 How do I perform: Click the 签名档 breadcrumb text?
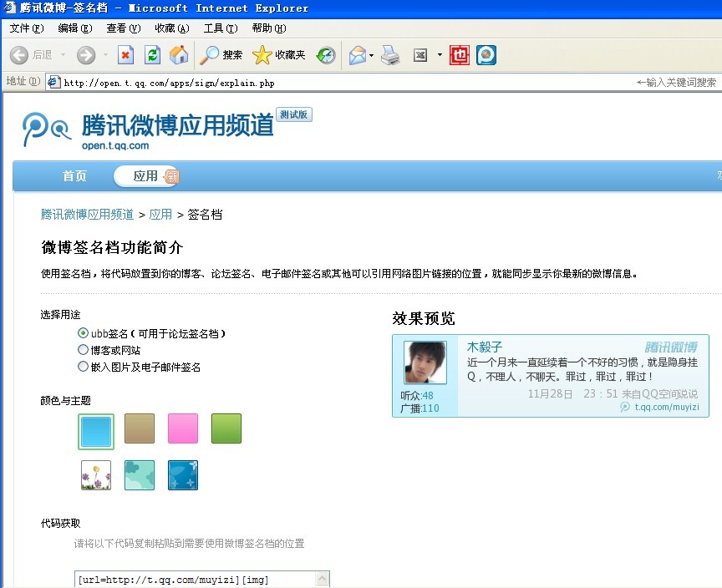coord(205,215)
